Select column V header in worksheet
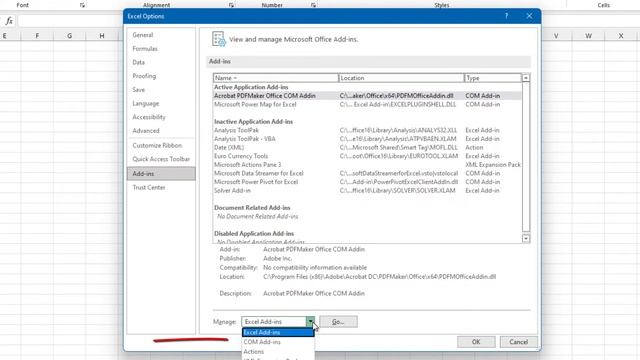The width and height of the screenshot is (640, 360). [556, 36]
